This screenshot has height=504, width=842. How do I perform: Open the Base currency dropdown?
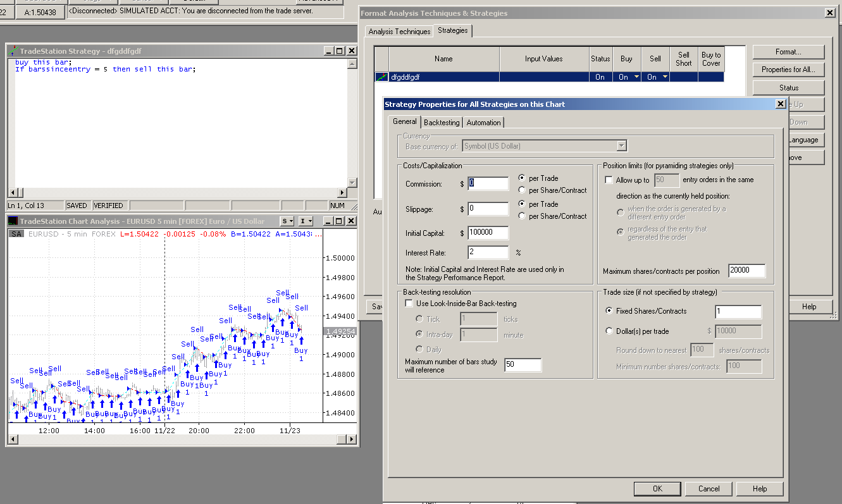[x=622, y=146]
